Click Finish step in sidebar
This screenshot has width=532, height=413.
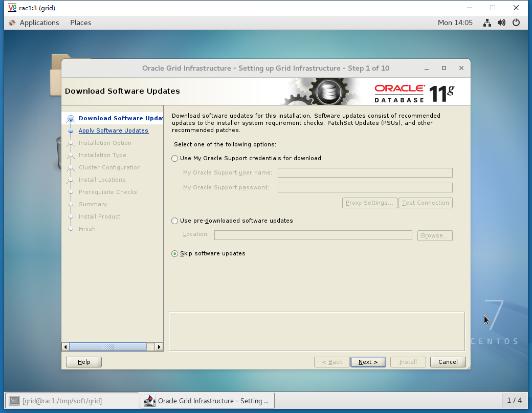point(87,229)
